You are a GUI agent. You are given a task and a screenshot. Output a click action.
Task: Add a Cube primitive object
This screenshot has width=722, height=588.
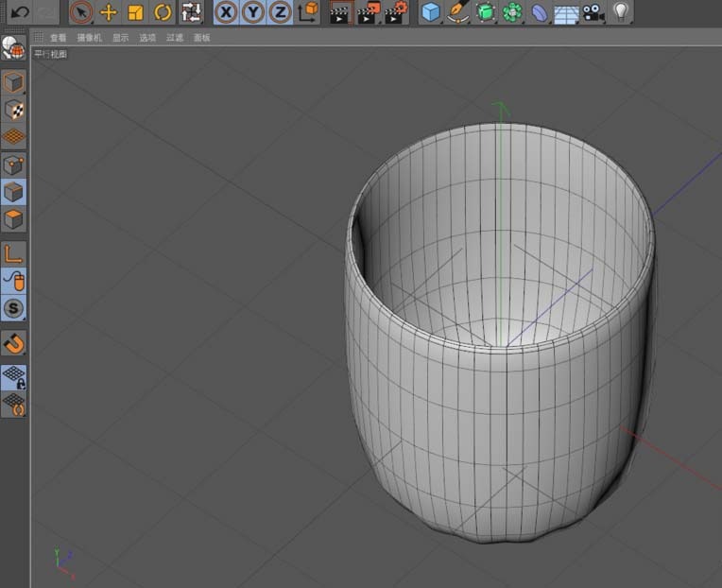[431, 12]
